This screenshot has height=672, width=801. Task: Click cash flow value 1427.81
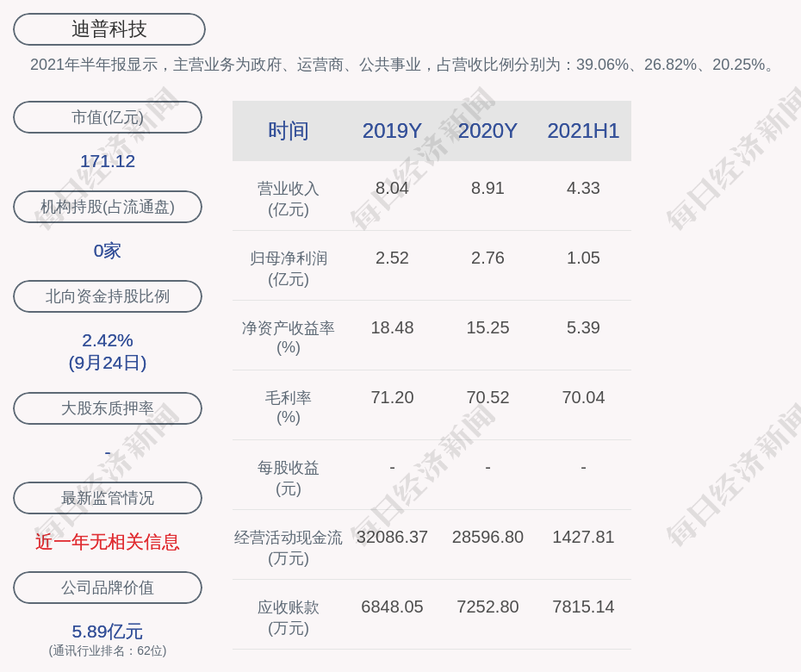(x=583, y=537)
